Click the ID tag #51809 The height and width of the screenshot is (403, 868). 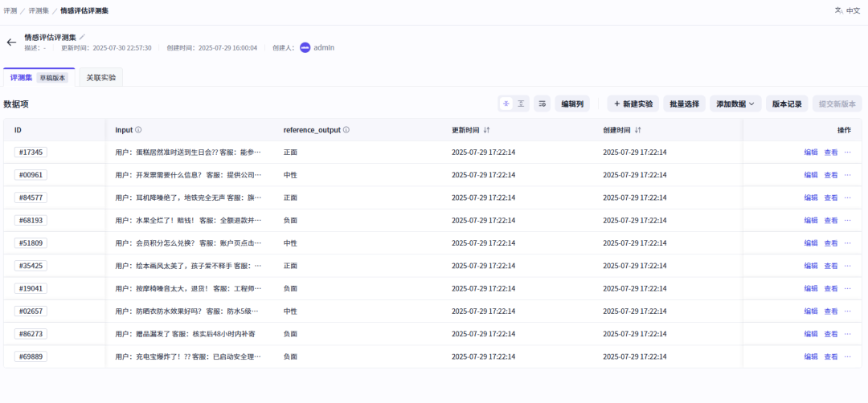[x=31, y=243]
